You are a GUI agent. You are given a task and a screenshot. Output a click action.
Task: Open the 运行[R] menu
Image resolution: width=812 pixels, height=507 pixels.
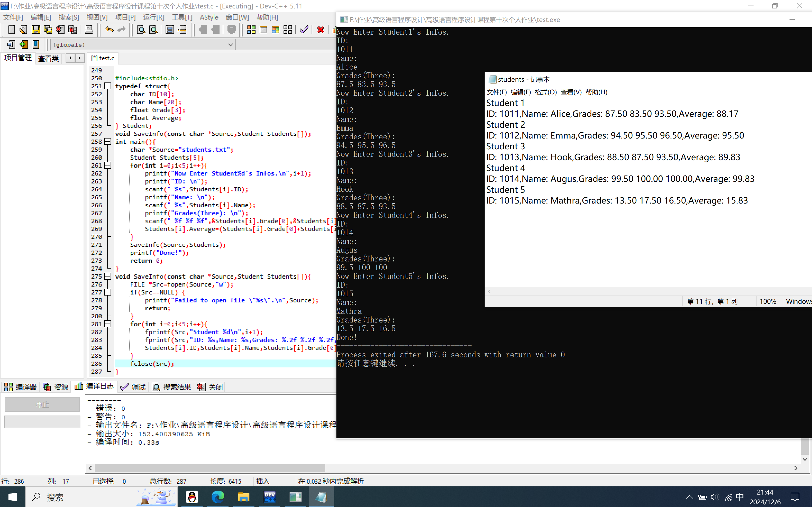[x=153, y=17]
